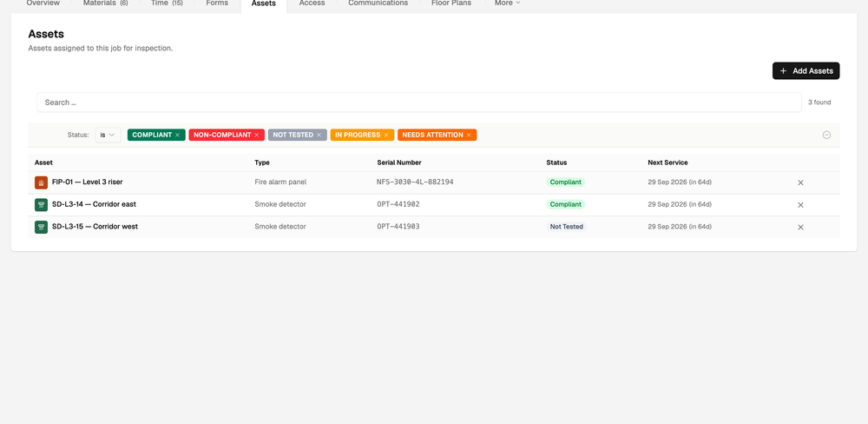Expand the More tab menu
The height and width of the screenshot is (424, 868).
[508, 3]
